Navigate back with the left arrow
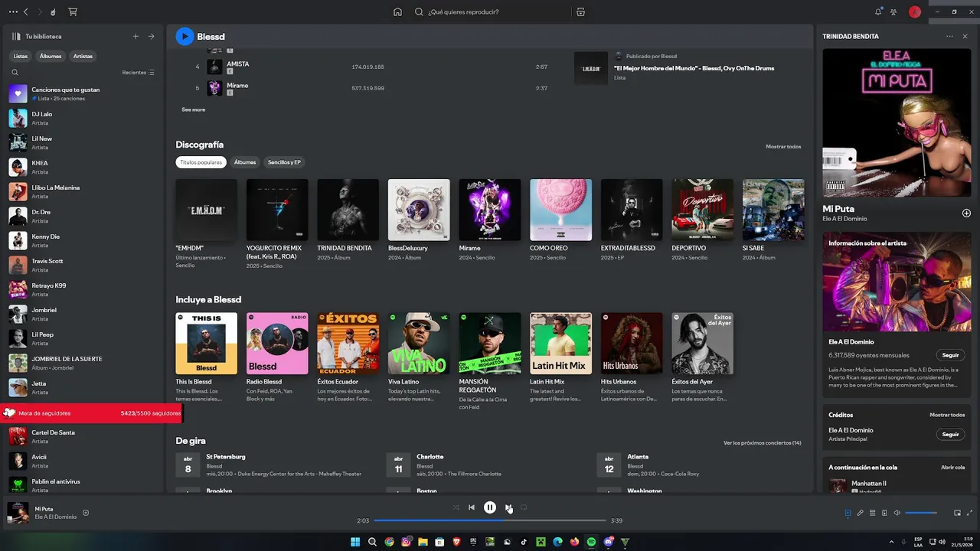The height and width of the screenshot is (551, 980). click(x=26, y=12)
